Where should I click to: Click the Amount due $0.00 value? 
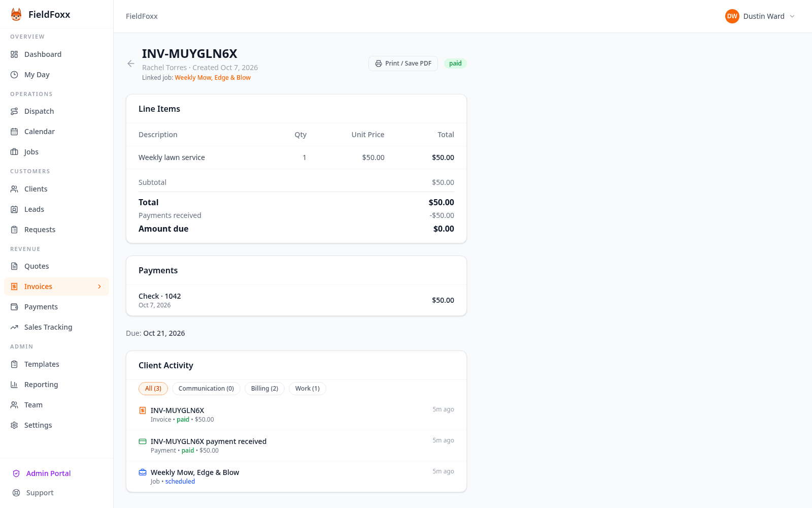pyautogui.click(x=444, y=229)
